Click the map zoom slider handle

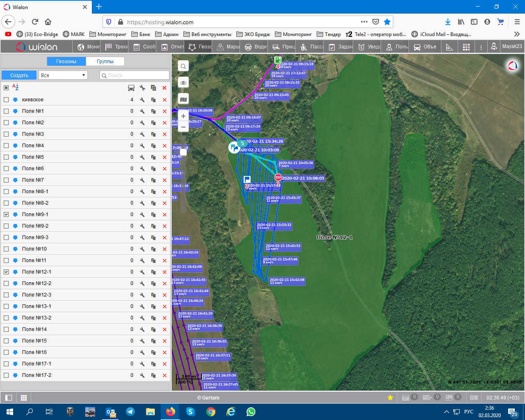point(183,152)
